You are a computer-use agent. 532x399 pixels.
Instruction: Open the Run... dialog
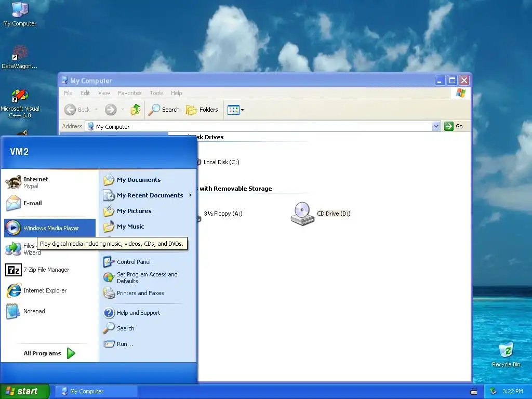[x=148, y=344]
